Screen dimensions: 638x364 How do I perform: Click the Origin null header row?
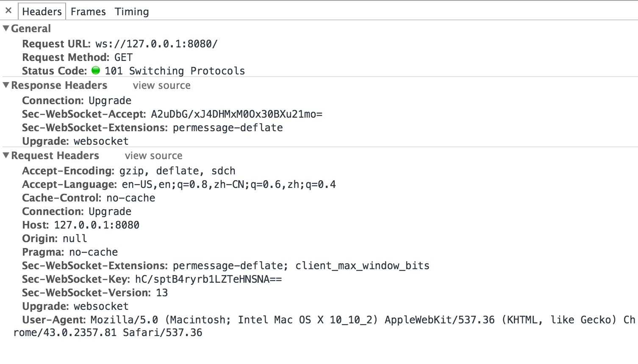pyautogui.click(x=55, y=239)
